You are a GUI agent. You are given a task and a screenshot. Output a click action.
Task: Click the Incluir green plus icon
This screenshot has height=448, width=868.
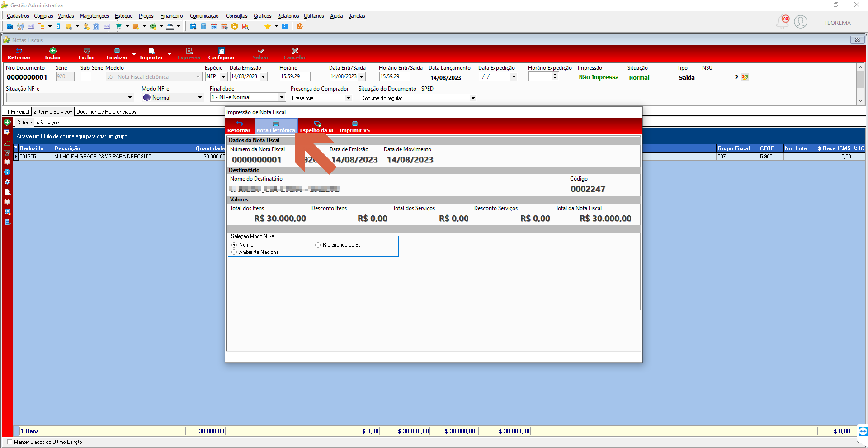click(x=53, y=51)
